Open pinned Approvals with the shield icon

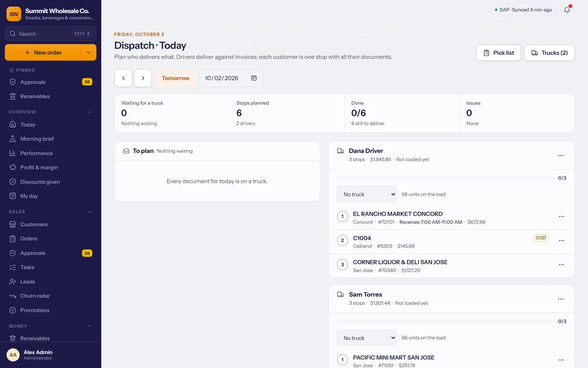click(51, 82)
